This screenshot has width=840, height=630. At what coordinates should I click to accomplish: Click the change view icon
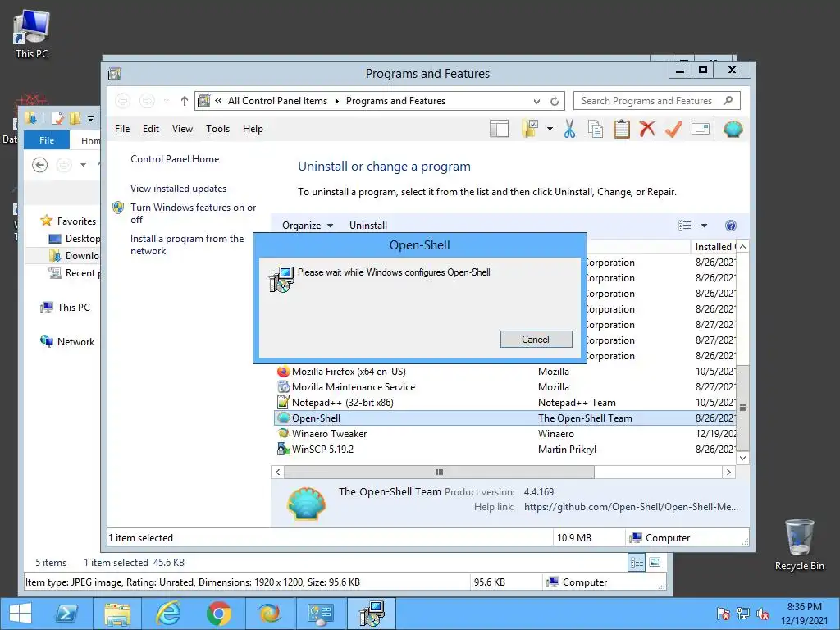tap(685, 226)
